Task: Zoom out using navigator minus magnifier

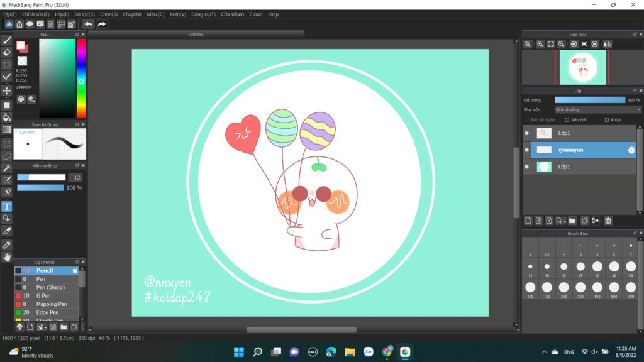Action: (561, 44)
